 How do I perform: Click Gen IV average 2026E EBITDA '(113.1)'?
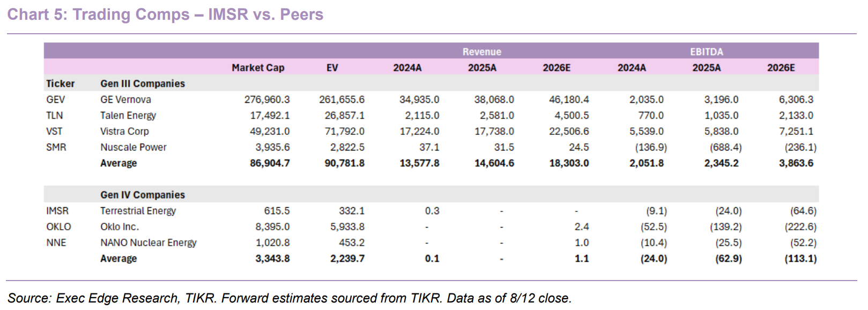801,259
